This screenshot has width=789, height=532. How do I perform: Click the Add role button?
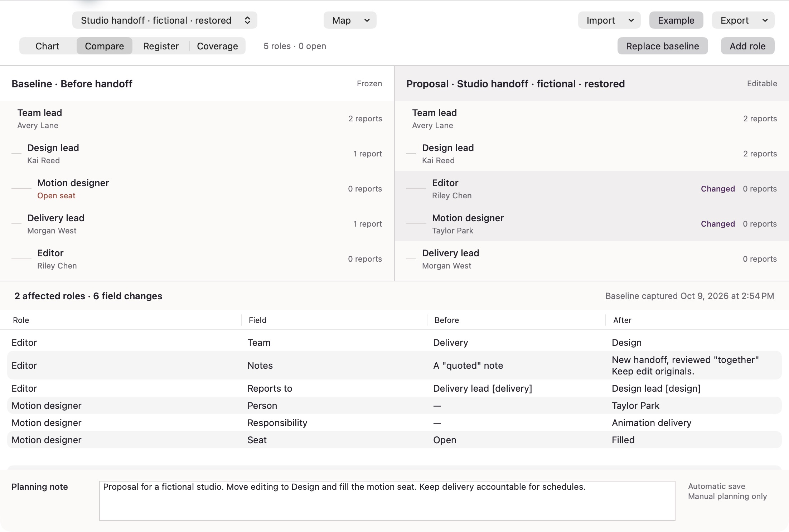click(747, 46)
